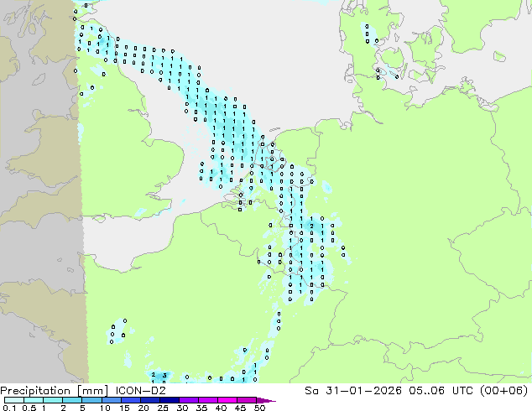Screen dimensions: 532x411
Task: Click the 25–30 mm legend color swatch
Action: pyautogui.click(x=169, y=400)
